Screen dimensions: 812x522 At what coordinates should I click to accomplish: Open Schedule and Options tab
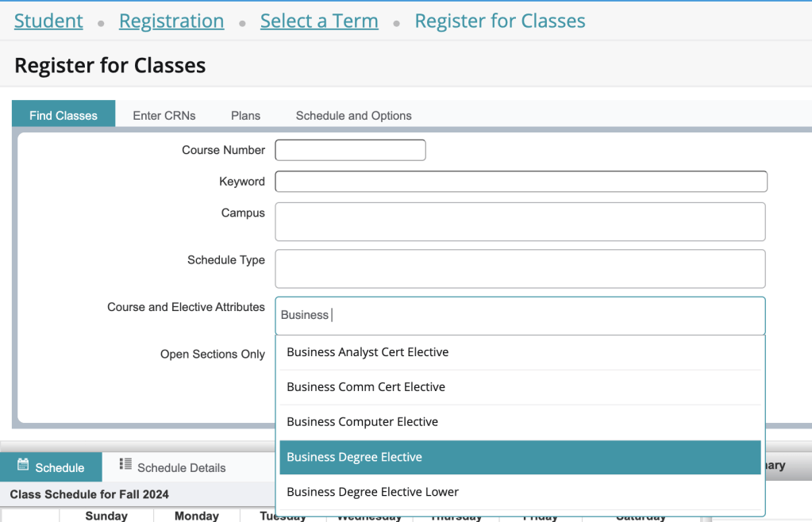click(353, 115)
